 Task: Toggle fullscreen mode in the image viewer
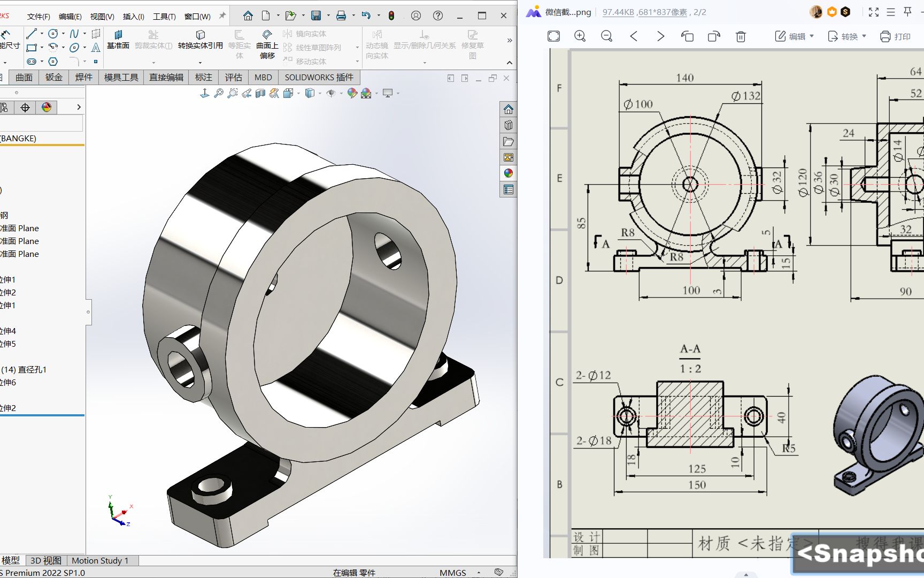point(874,12)
